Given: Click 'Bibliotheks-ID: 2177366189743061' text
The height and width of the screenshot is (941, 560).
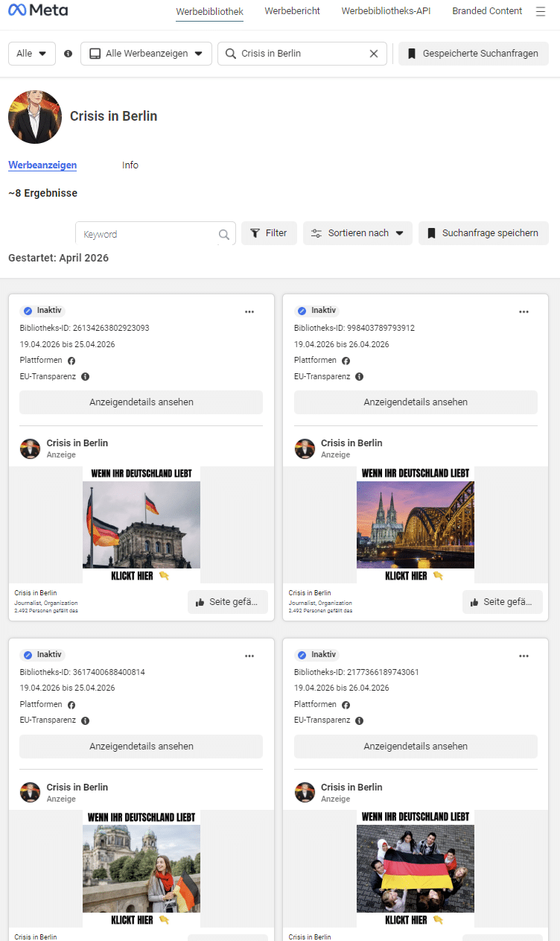Looking at the screenshot, I should click(357, 672).
